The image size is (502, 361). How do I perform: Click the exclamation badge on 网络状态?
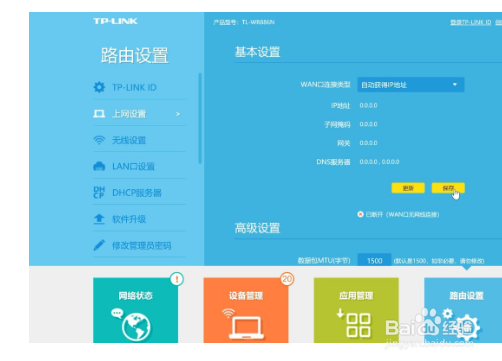click(177, 279)
